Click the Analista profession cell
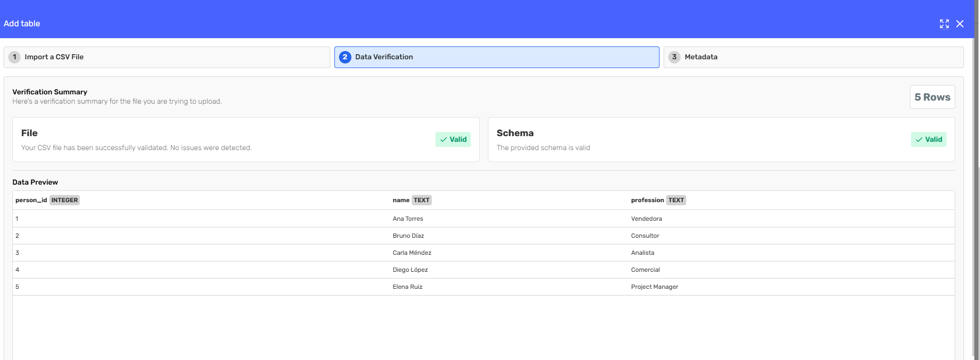 pyautogui.click(x=643, y=253)
